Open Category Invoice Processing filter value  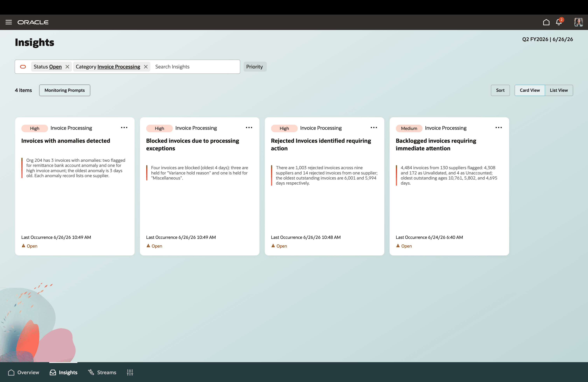pyautogui.click(x=119, y=67)
